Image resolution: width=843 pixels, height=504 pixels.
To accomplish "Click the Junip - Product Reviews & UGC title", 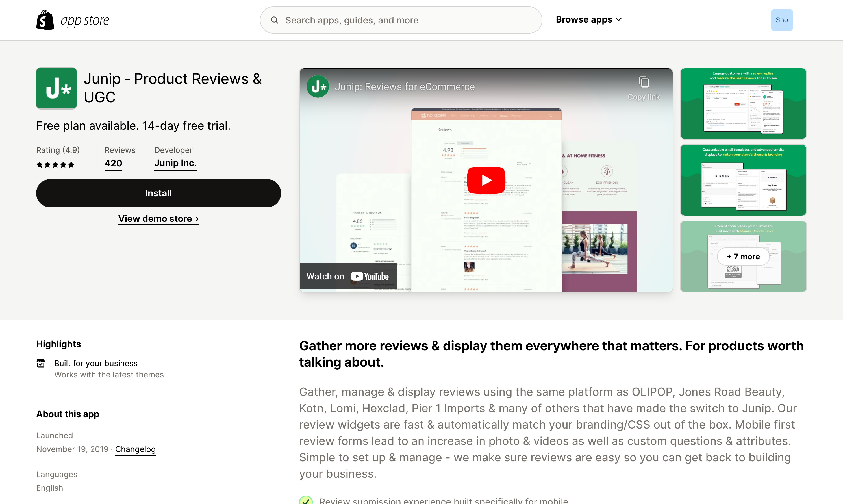I will [x=173, y=88].
